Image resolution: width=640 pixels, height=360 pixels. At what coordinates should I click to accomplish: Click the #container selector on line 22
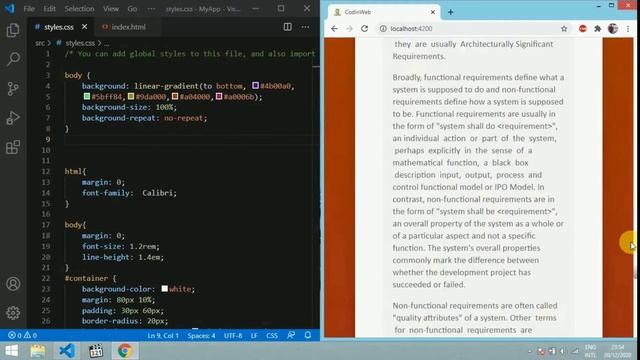click(x=86, y=278)
